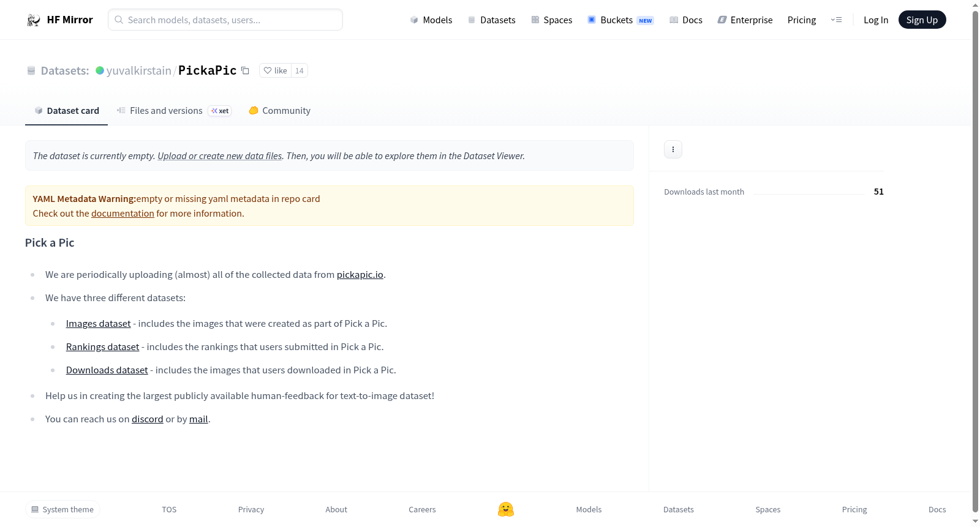Open the discord link
This screenshot has width=980, height=527.
tap(148, 419)
